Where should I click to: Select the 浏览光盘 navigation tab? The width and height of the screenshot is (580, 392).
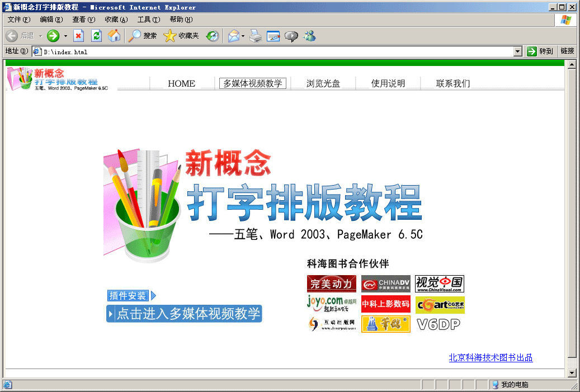(x=323, y=83)
